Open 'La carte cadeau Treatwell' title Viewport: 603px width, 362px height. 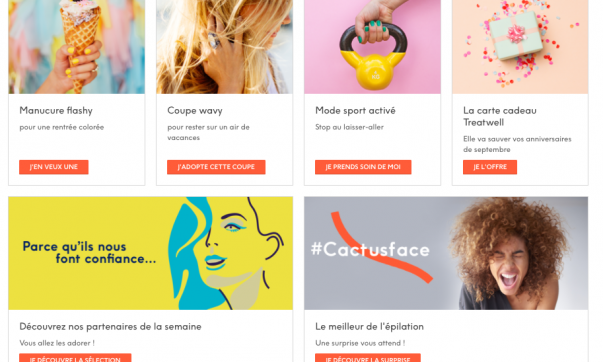coord(500,117)
